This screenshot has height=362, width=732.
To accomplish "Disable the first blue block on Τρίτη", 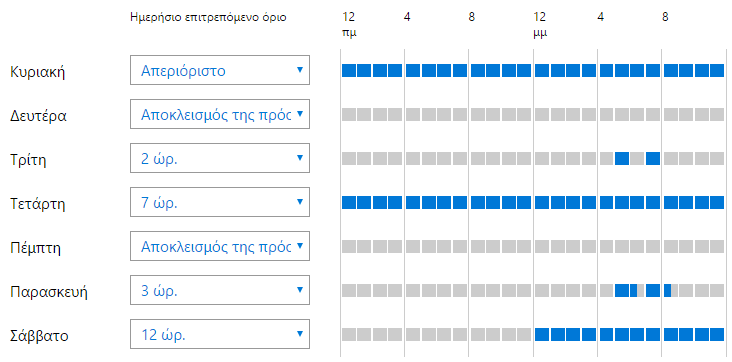I will pos(621,158).
